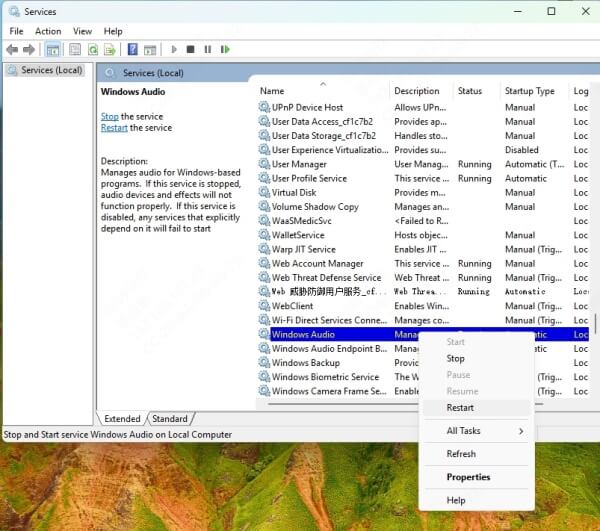Viewport: 600px width, 531px height.
Task: Click the Restart Service toolbar icon
Action: [225, 49]
